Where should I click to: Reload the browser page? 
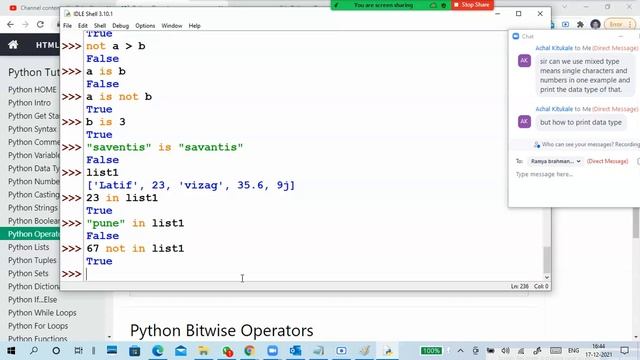coord(40,24)
